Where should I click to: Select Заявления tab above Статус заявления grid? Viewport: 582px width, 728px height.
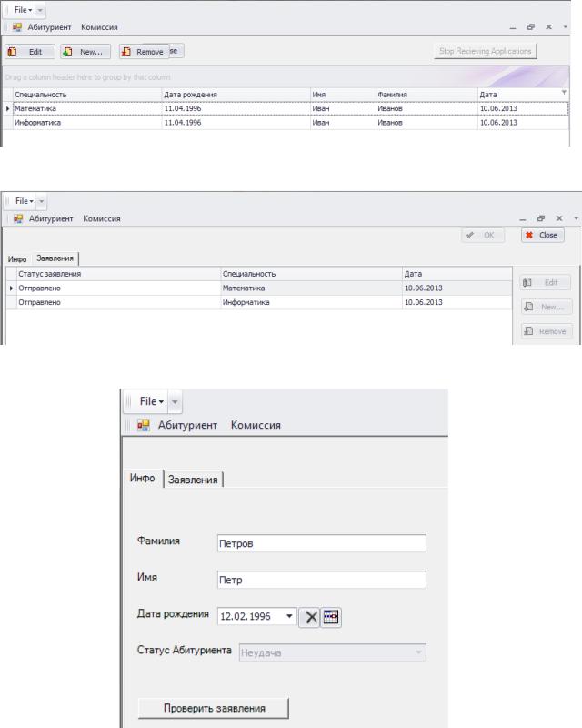click(x=55, y=258)
